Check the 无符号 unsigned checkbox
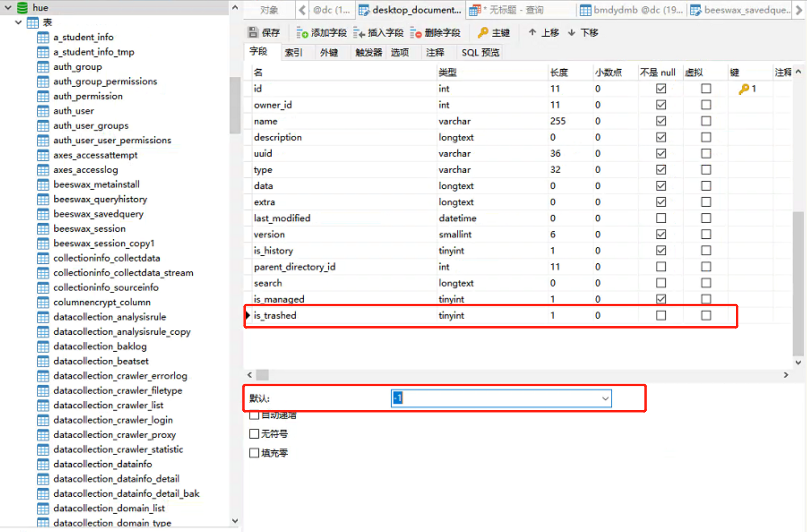The image size is (807, 532). 254,434
